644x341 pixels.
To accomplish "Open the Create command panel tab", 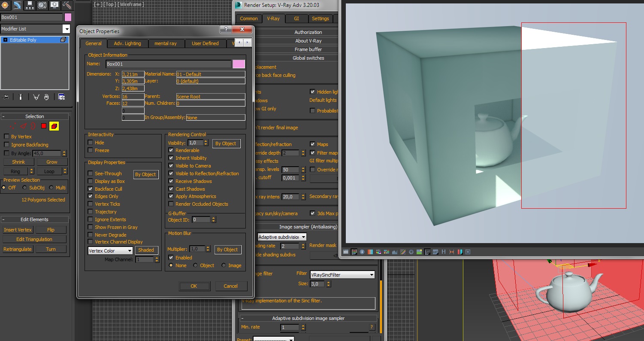I will click(x=5, y=5).
